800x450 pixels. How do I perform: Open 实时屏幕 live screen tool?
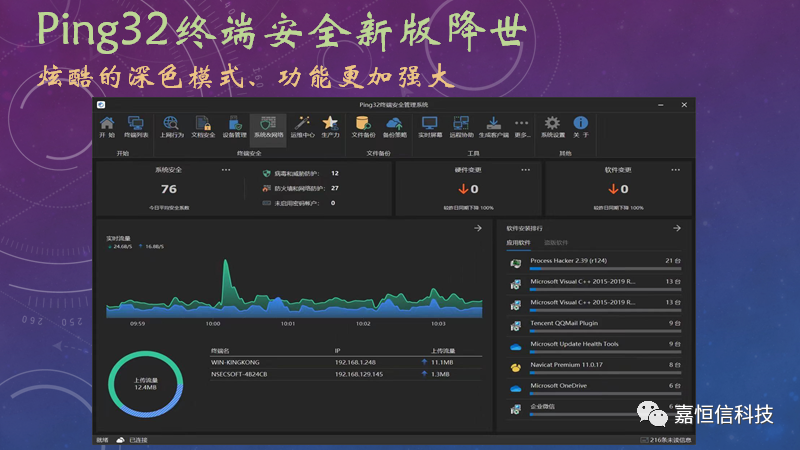point(430,127)
